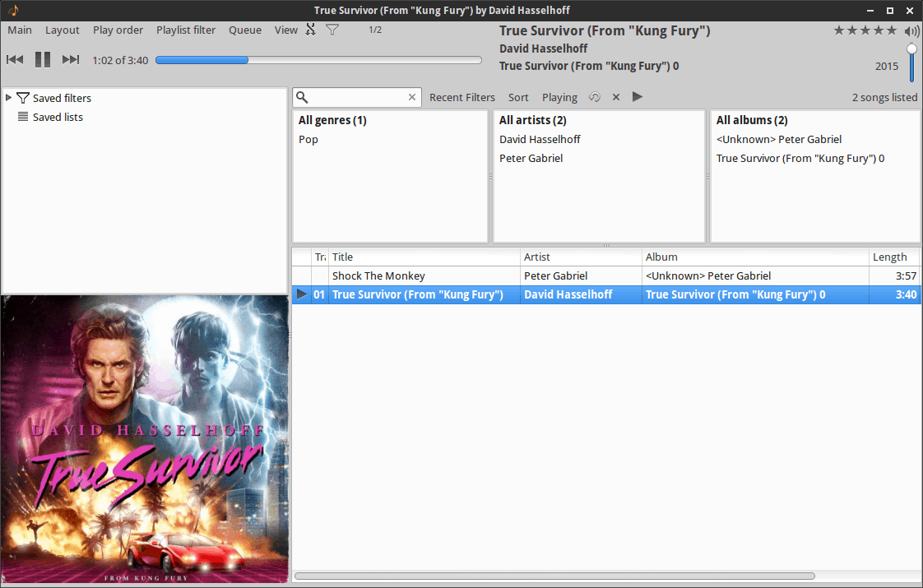Click the now-playing artist David Hasselhoff label

[543, 49]
